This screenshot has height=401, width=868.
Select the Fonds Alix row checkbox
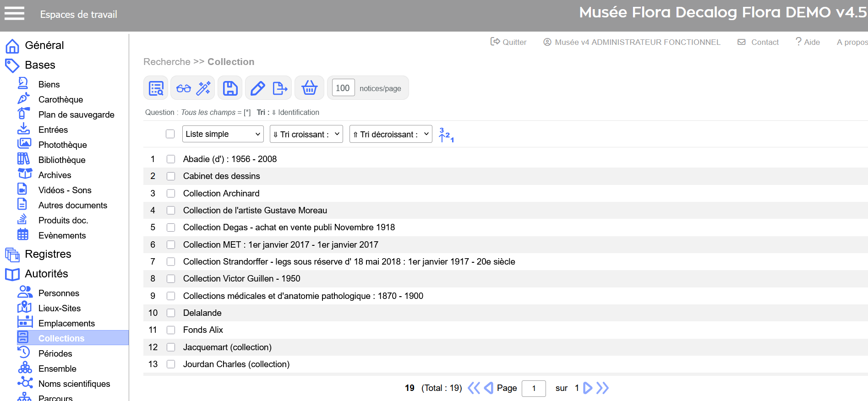tap(171, 330)
